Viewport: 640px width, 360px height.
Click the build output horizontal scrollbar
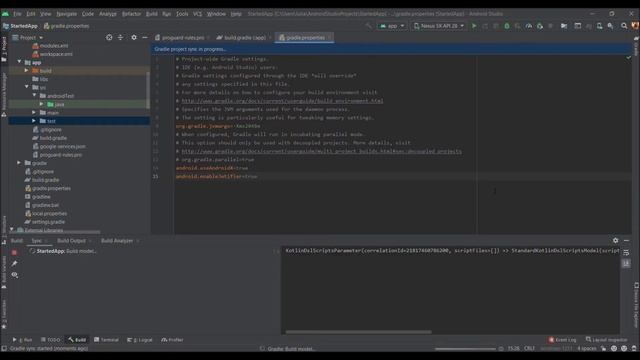coord(358,332)
